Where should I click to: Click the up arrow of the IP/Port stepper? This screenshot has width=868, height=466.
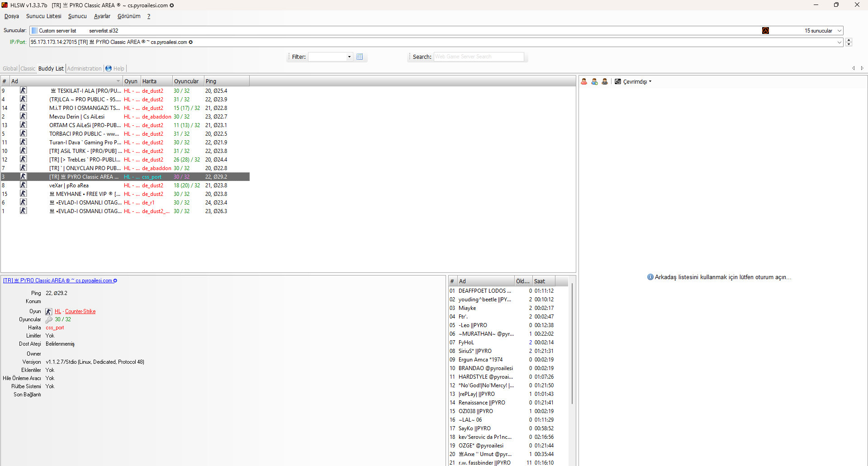coord(849,40)
